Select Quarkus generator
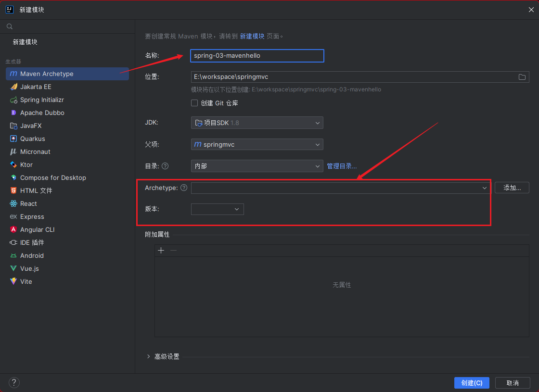539x392 pixels. [x=67, y=139]
